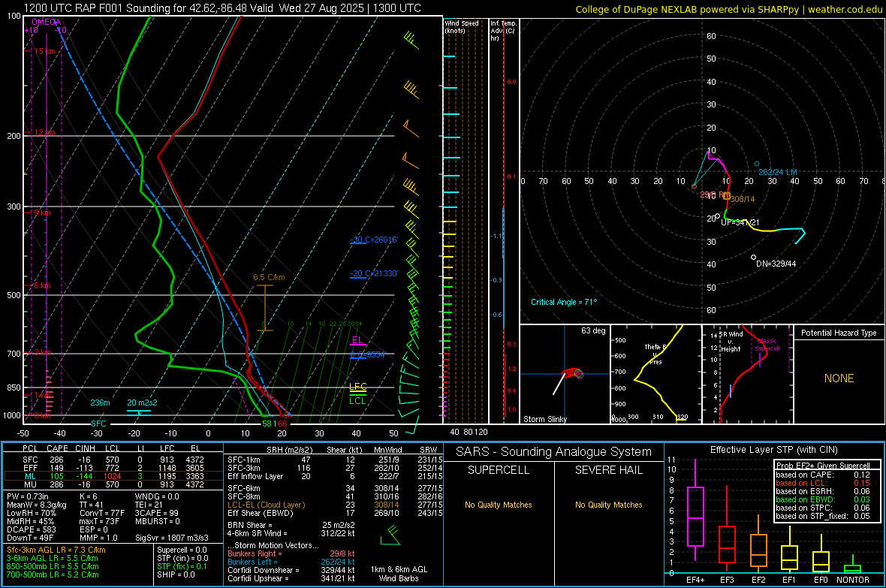Click the Wind Speed (knots) panel header
Screen dimensions: 886x588
(462, 26)
